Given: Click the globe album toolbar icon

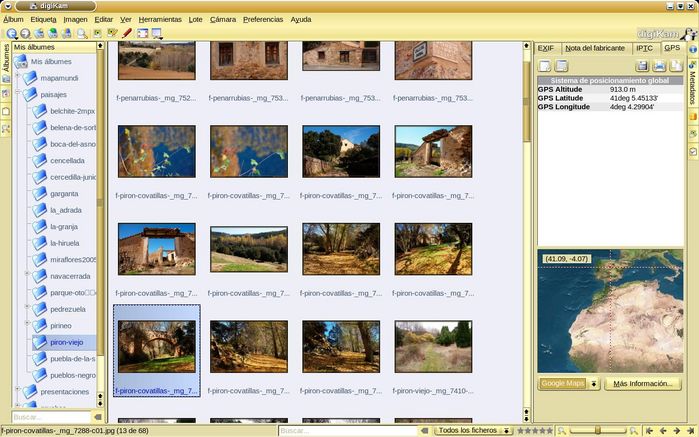Looking at the screenshot, I should [53, 33].
